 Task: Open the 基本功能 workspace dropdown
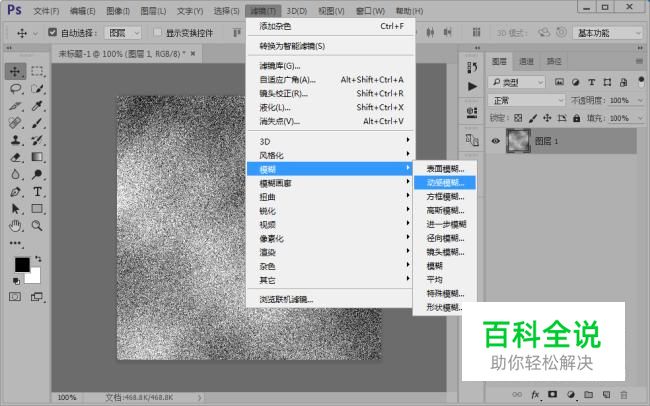[x=608, y=33]
